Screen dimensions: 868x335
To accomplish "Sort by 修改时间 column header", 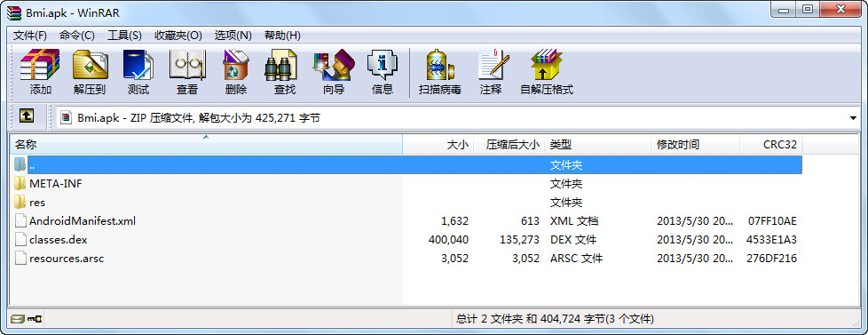I will coord(695,145).
